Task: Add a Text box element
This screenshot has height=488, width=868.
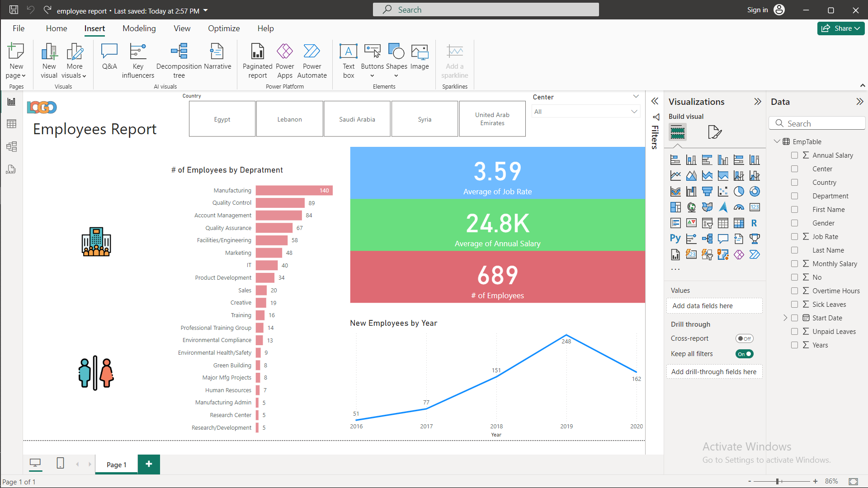Action: point(348,61)
